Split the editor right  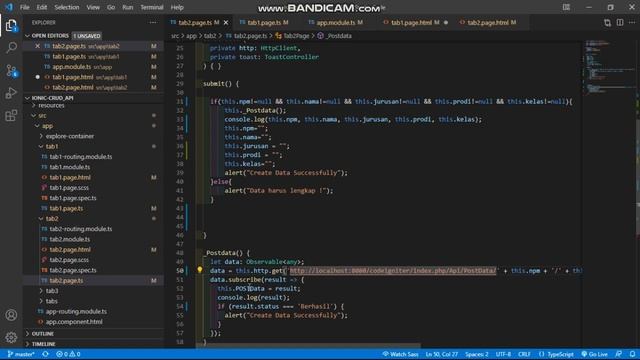(x=620, y=23)
